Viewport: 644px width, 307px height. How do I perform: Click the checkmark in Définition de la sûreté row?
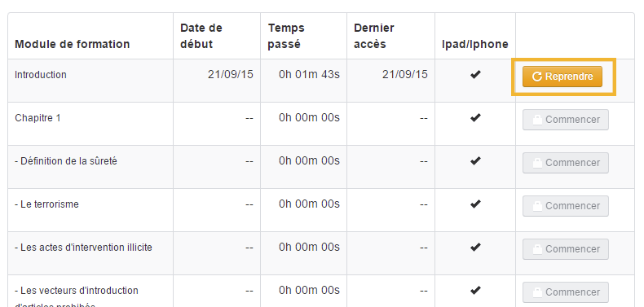click(475, 161)
